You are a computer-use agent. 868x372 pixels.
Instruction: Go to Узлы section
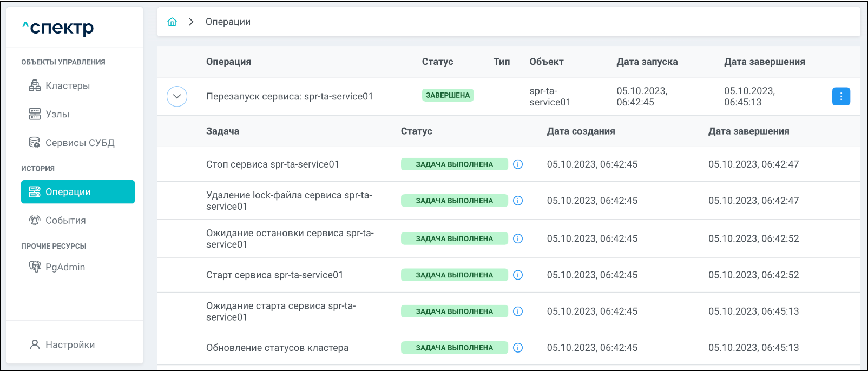point(57,114)
